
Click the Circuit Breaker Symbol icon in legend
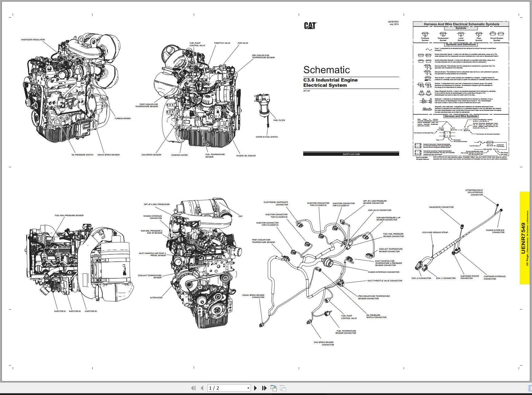(497, 34)
